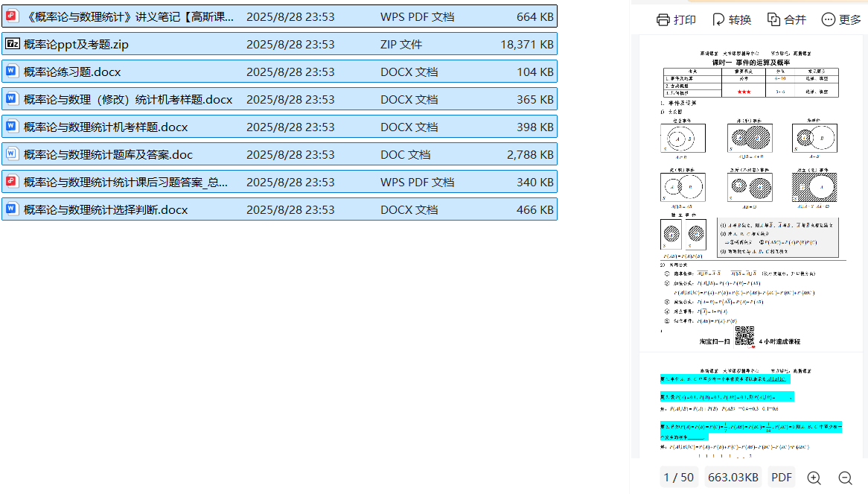Image resolution: width=868 pixels, height=494 pixels.
Task: Click the 合并 merge button
Action: tap(787, 20)
